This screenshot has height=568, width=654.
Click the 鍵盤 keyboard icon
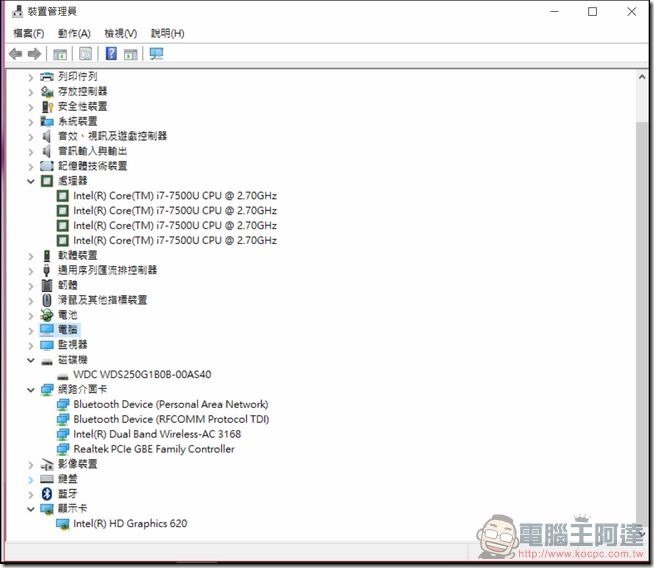(47, 479)
